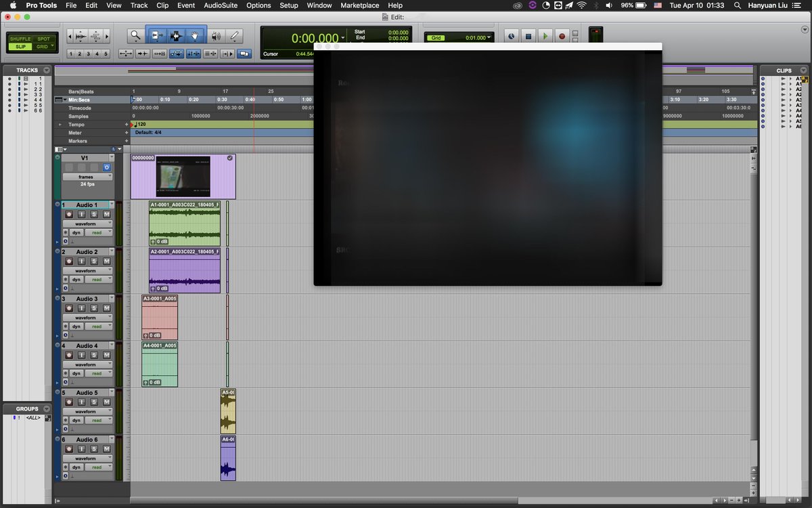Toggle Tab to Transients icon
The height and width of the screenshot is (508, 812).
point(143,54)
